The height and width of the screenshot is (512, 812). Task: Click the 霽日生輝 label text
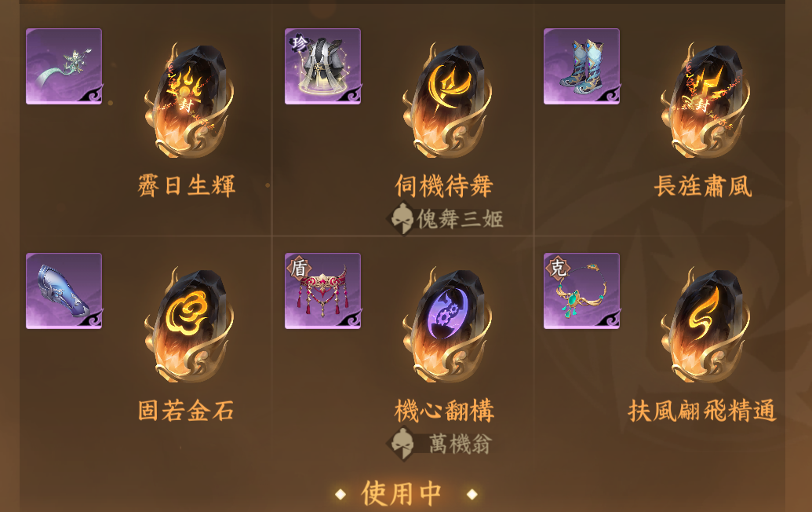(x=187, y=185)
